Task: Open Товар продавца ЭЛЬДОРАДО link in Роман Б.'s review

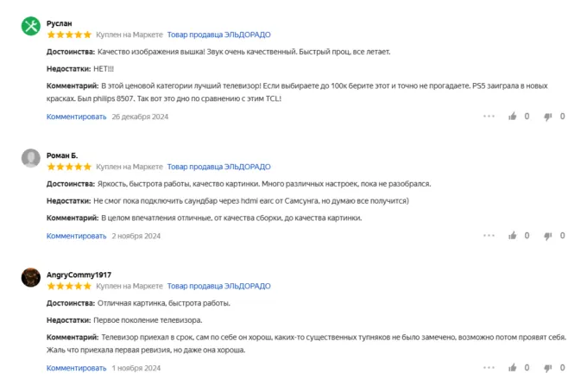Action: click(218, 167)
